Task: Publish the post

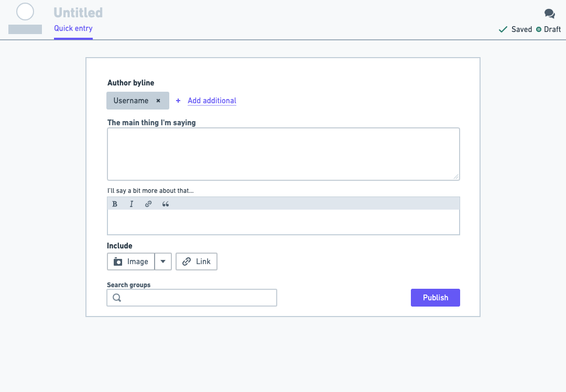Action: 435,297
